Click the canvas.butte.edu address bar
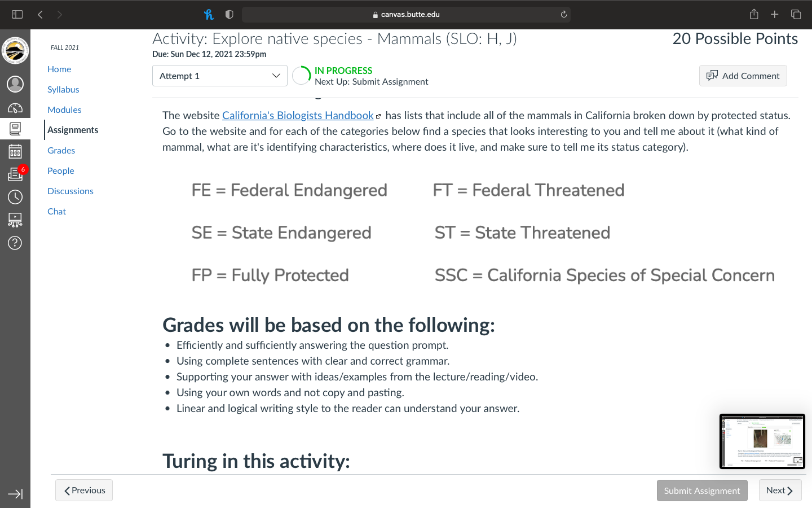The width and height of the screenshot is (812, 508). pyautogui.click(x=406, y=14)
